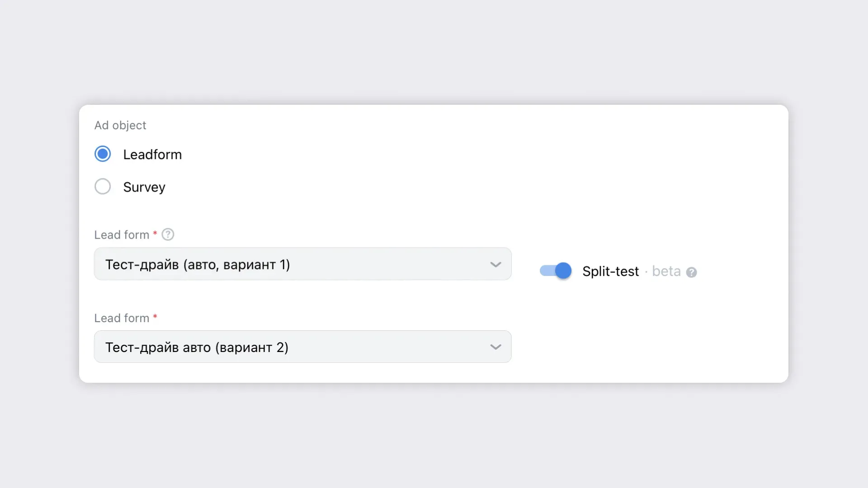
Task: Click the red asterisk on the second Lead form label
Action: pos(155,316)
